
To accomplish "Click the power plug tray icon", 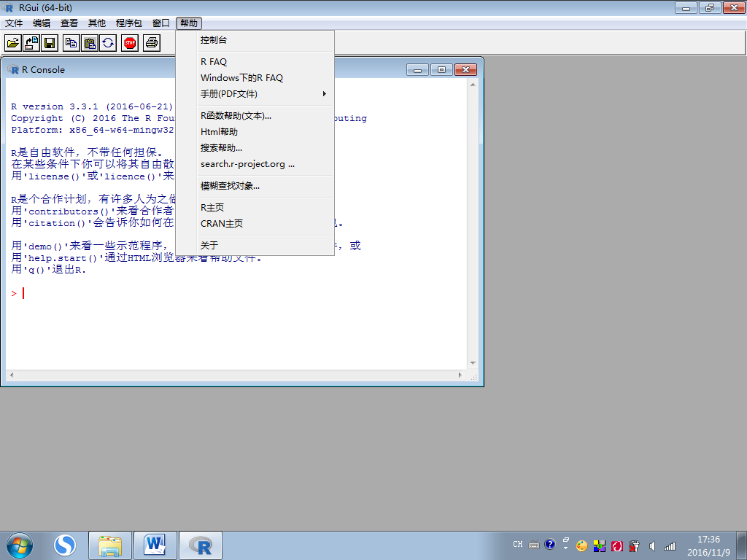I will [634, 545].
